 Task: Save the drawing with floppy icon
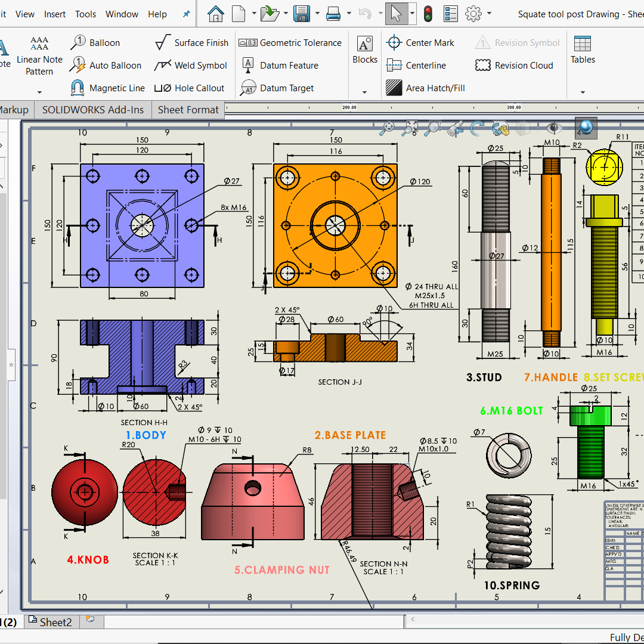point(302,14)
